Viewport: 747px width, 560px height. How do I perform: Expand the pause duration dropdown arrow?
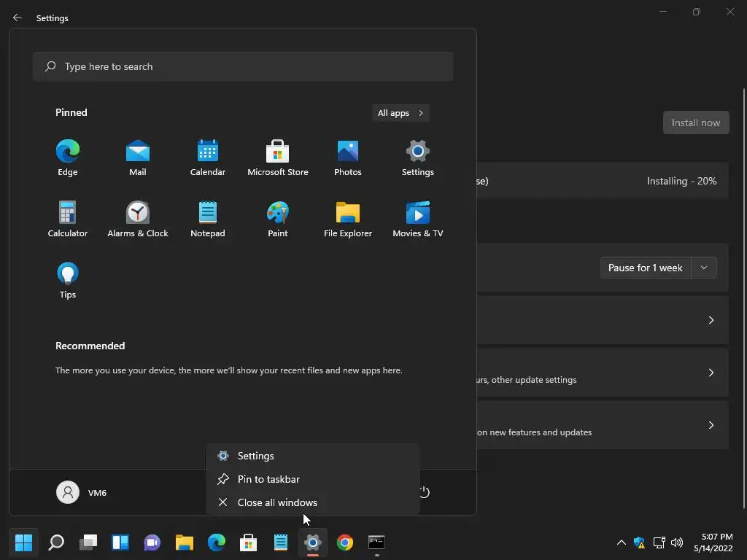704,268
